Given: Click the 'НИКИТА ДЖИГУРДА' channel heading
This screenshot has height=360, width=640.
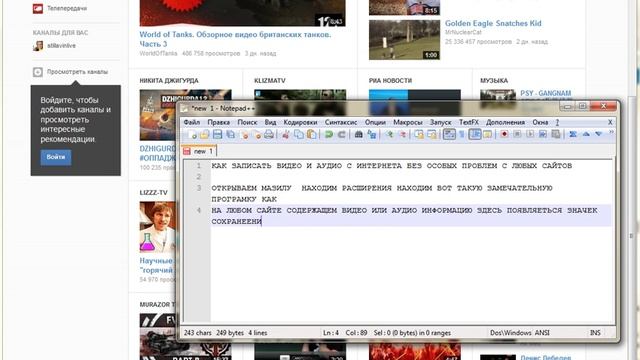Looking at the screenshot, I should pyautogui.click(x=169, y=81).
